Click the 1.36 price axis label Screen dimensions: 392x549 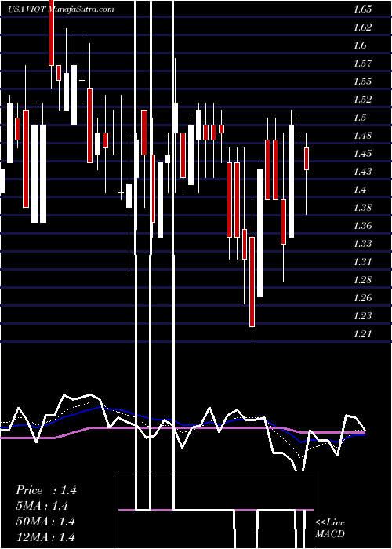362,226
